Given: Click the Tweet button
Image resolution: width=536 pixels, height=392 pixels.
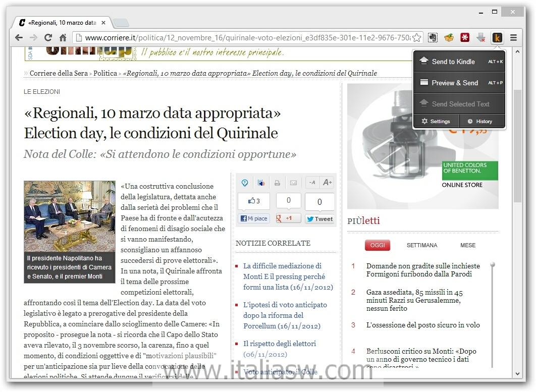Looking at the screenshot, I should [319, 219].
